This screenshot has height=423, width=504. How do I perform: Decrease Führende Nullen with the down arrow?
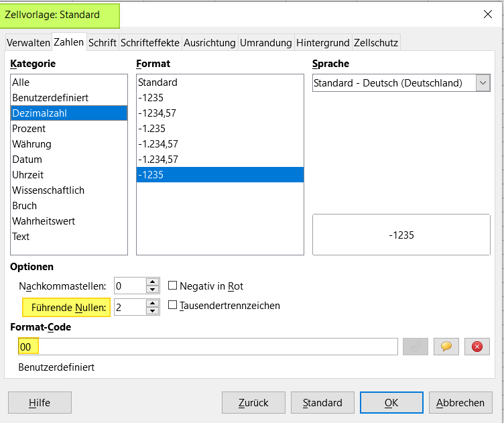tap(152, 311)
